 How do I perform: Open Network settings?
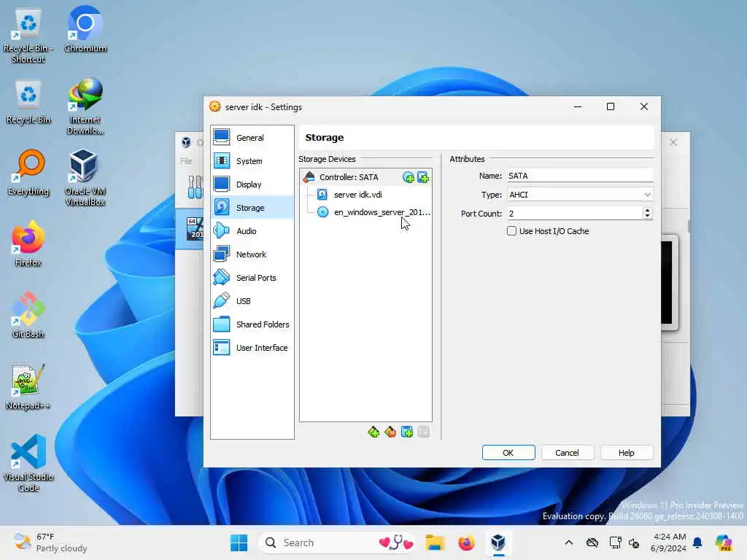(x=252, y=254)
